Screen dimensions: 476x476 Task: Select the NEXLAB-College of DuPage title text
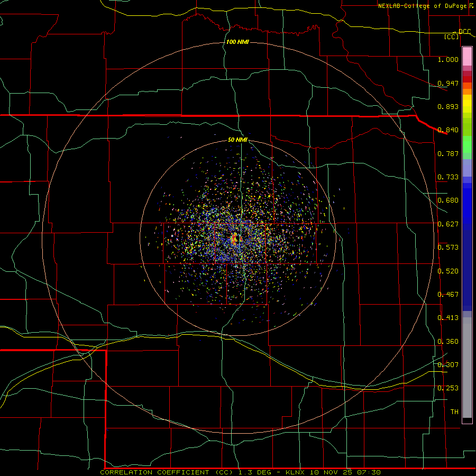coord(422,6)
